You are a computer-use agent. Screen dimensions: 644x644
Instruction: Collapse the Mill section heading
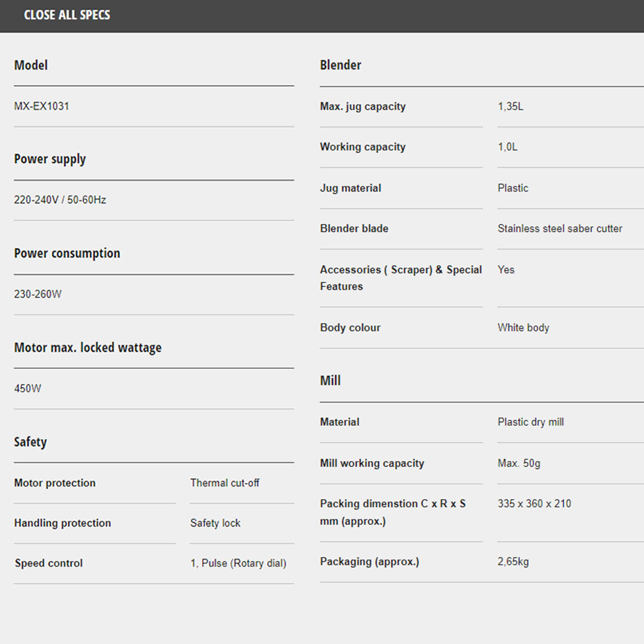click(x=330, y=380)
